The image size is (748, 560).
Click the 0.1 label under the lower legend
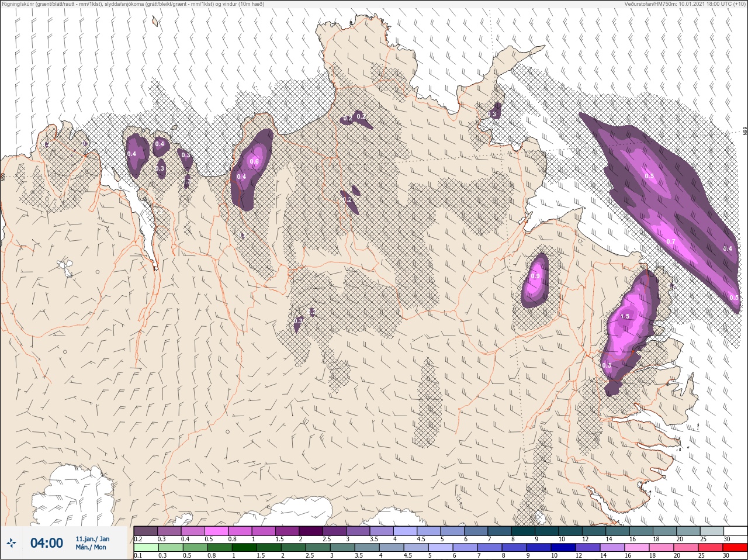coord(138,555)
